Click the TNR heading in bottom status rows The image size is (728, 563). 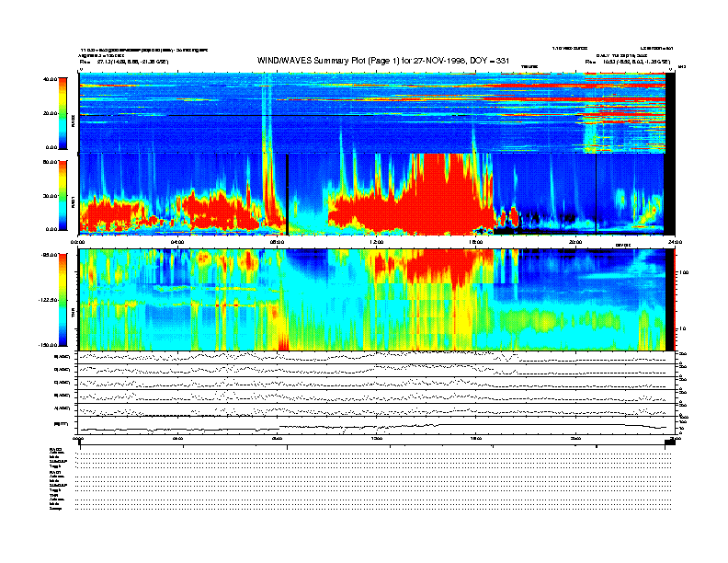point(53,495)
